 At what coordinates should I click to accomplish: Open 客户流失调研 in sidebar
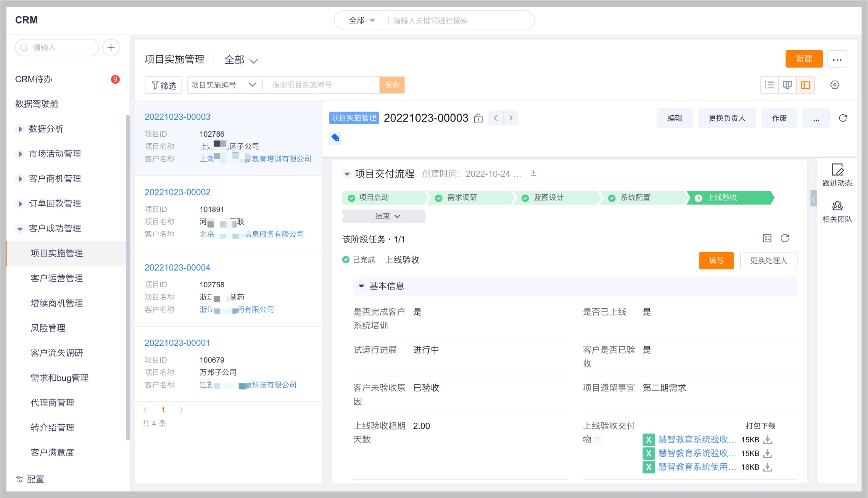click(57, 353)
